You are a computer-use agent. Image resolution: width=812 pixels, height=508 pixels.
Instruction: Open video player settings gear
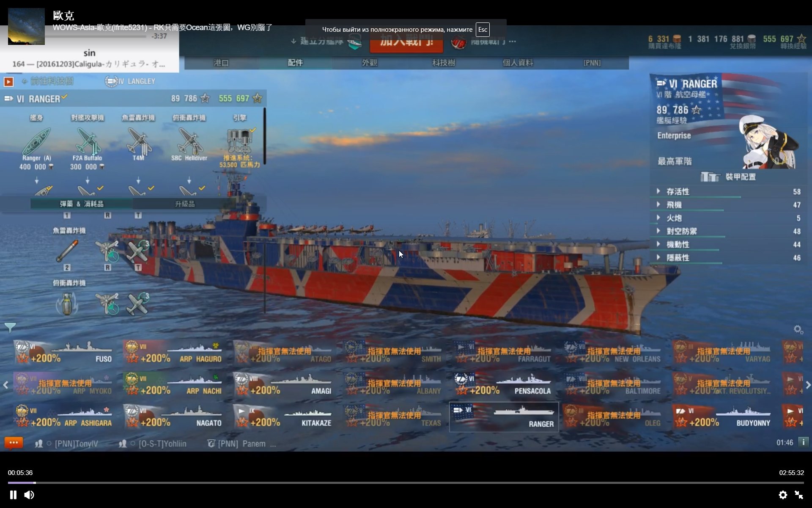click(783, 494)
